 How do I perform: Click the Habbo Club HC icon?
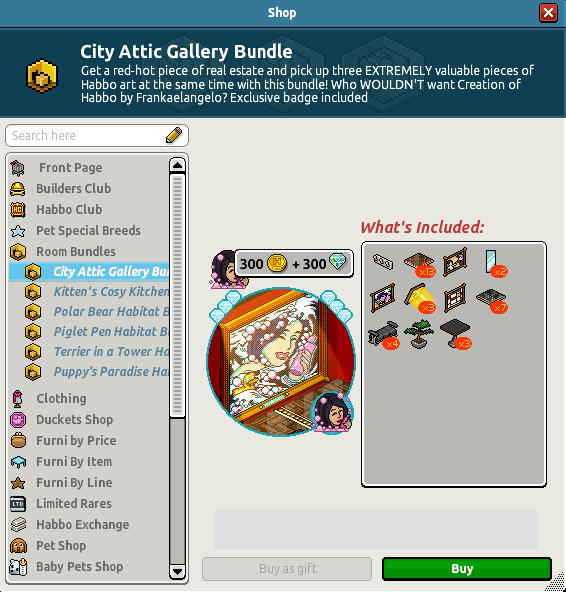[x=18, y=210]
